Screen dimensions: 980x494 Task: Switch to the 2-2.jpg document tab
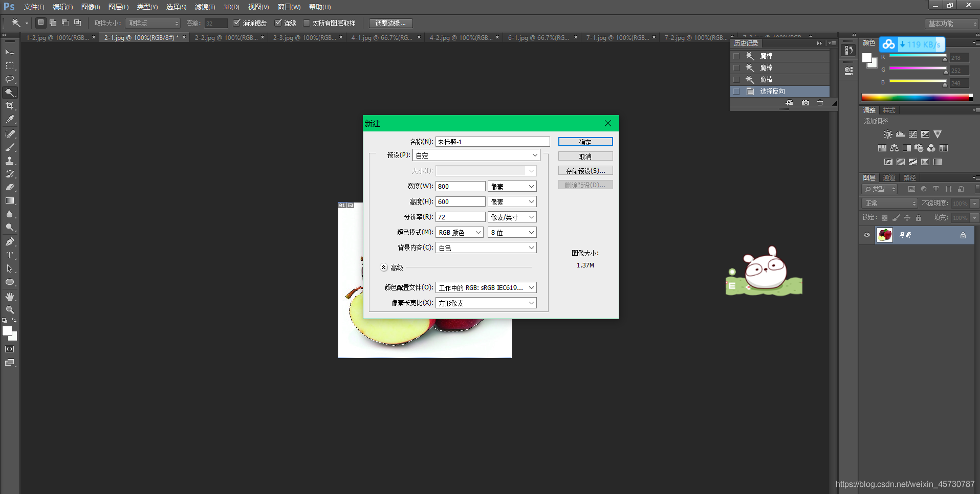tap(226, 38)
